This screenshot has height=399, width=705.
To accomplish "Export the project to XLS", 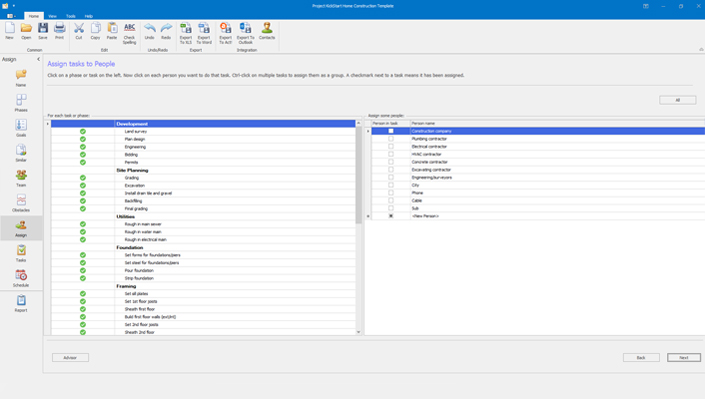I will click(186, 33).
